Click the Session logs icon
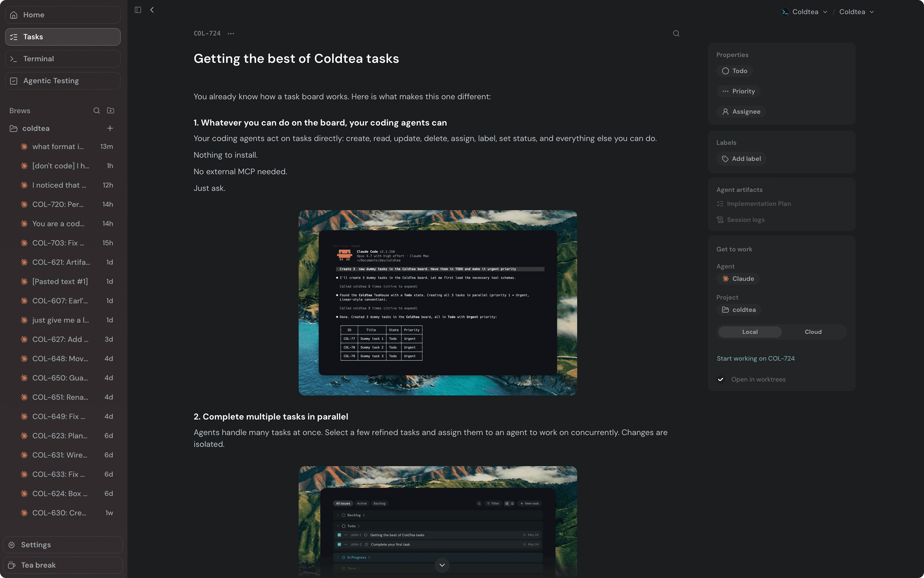 click(x=720, y=220)
